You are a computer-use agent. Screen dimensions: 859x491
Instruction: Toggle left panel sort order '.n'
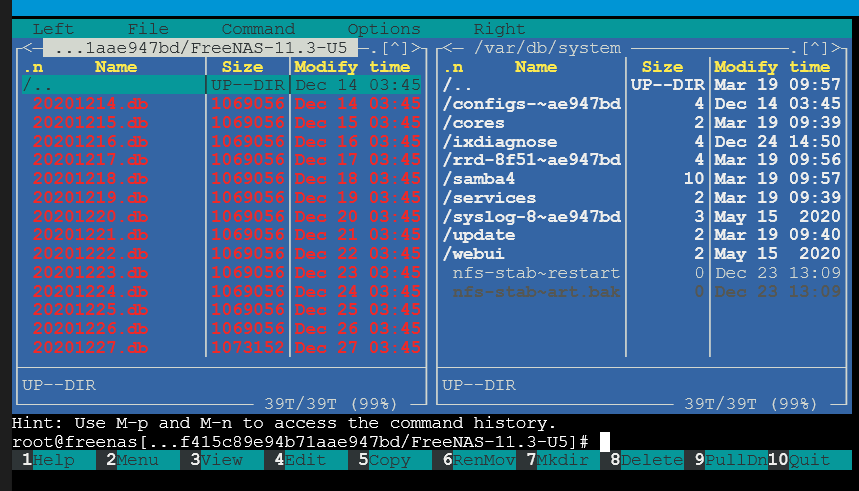[x=33, y=67]
